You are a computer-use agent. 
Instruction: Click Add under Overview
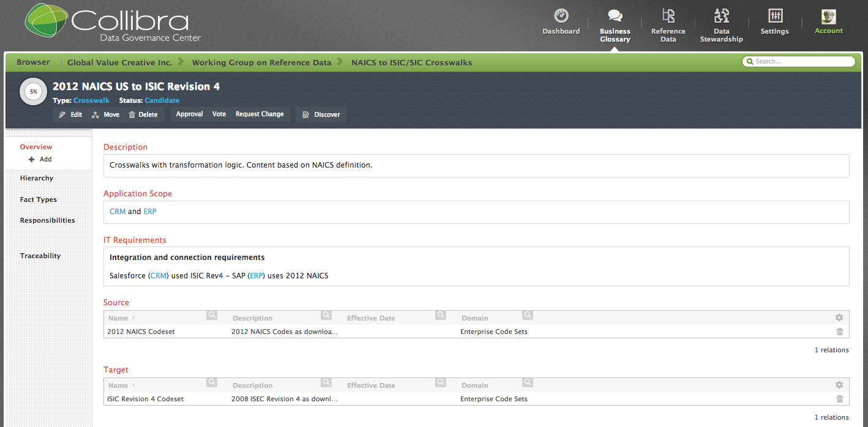tap(40, 159)
